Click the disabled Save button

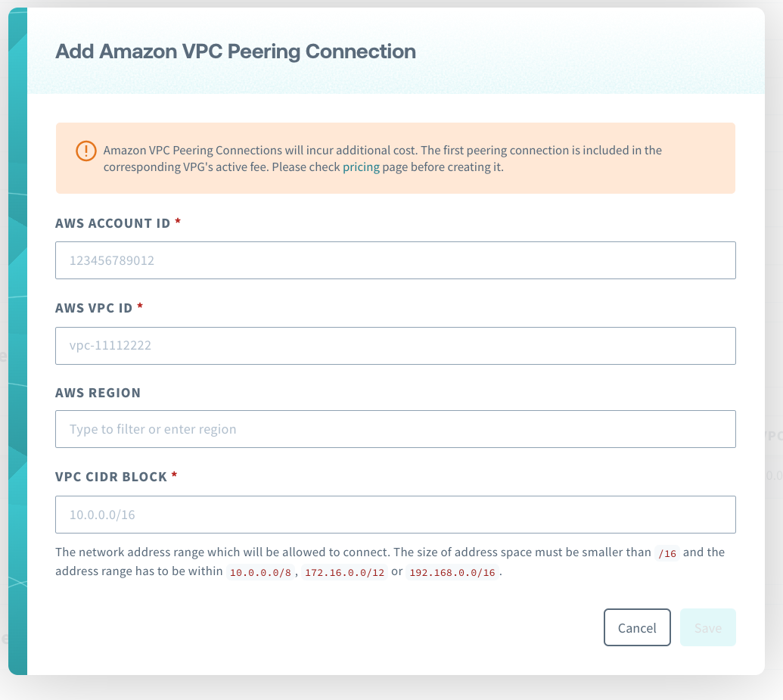point(707,628)
